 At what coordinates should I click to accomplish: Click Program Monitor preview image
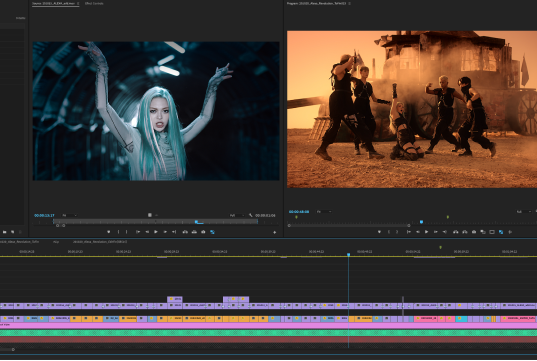412,109
